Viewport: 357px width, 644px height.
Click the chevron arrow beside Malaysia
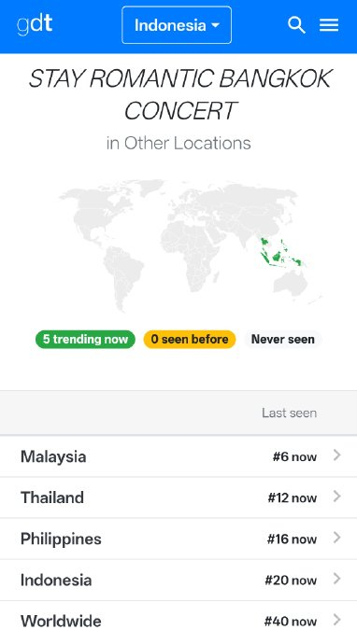click(337, 455)
